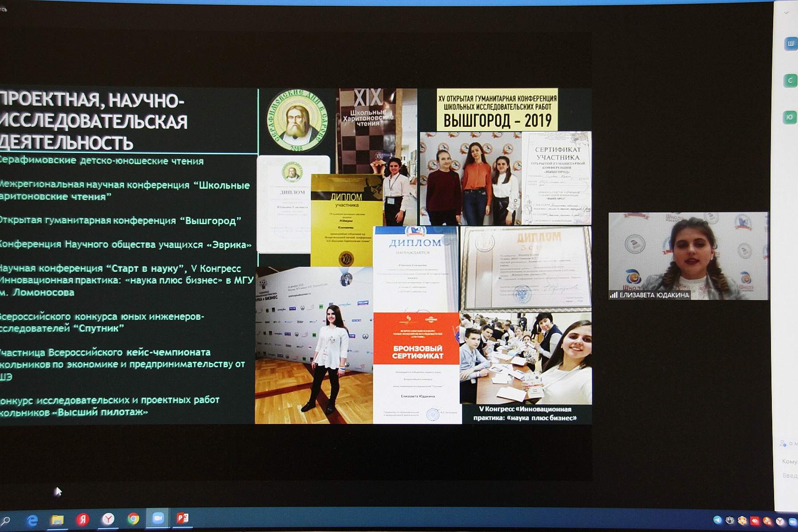The height and width of the screenshot is (532, 798).
Task: Open File Explorer from the taskbar
Action: point(58,520)
